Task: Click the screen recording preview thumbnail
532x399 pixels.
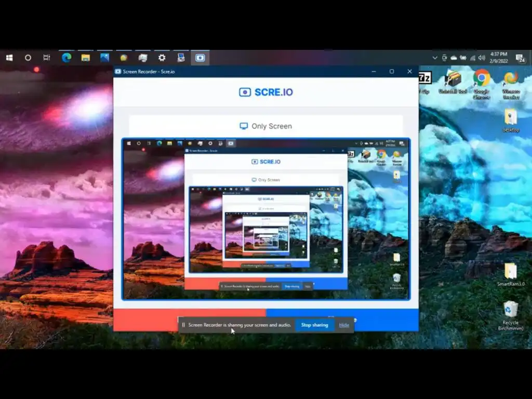Action: pyautogui.click(x=266, y=219)
